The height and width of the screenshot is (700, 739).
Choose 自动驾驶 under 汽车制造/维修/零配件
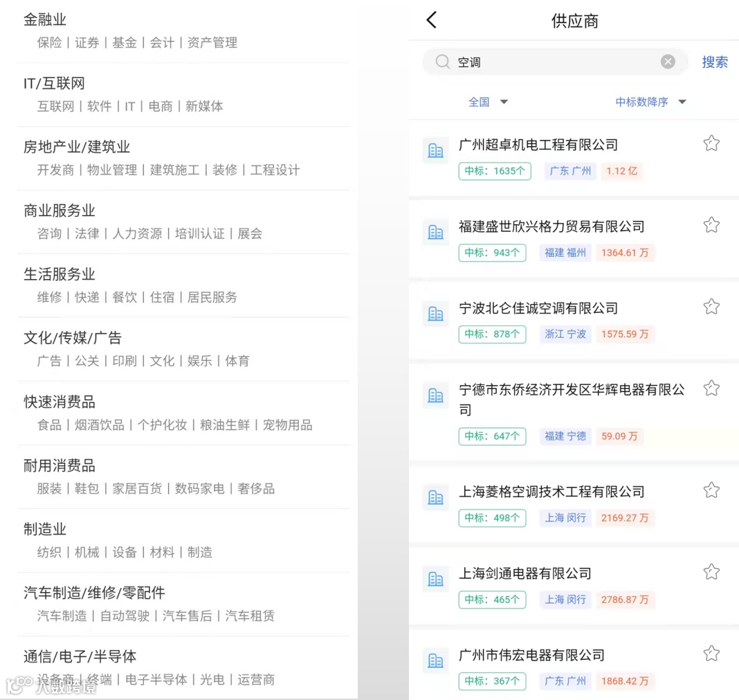click(125, 616)
